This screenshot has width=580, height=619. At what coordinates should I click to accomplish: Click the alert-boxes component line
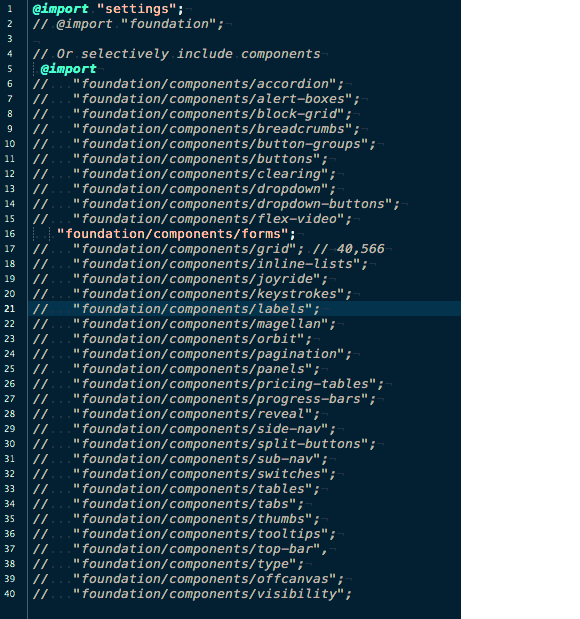click(x=197, y=99)
